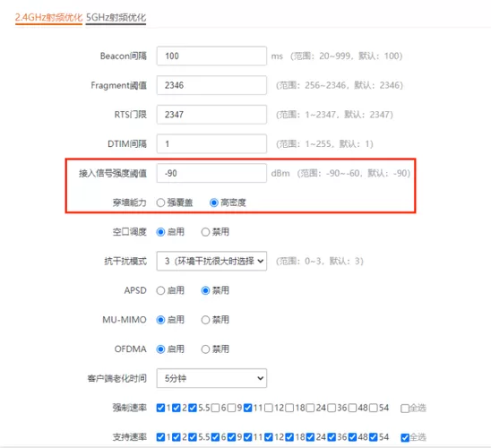Uncheck 支持速率 rate 6
This screenshot has width=491, height=448.
215,437
